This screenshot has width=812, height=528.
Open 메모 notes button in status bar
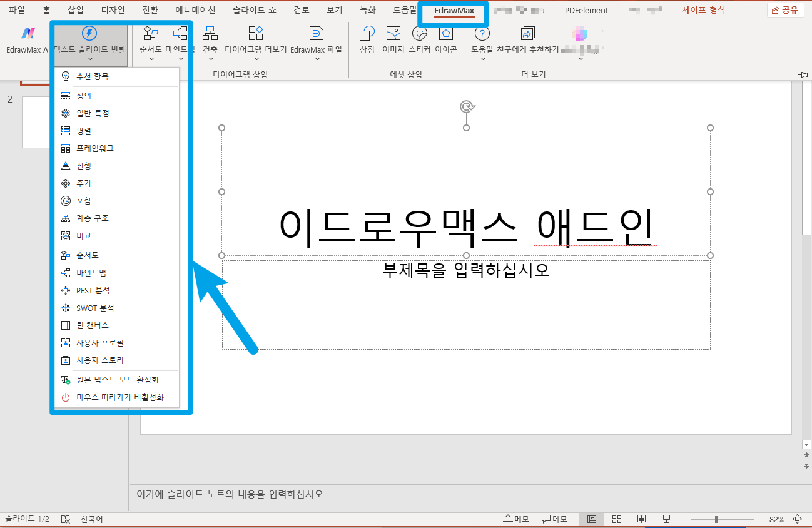pyautogui.click(x=517, y=519)
